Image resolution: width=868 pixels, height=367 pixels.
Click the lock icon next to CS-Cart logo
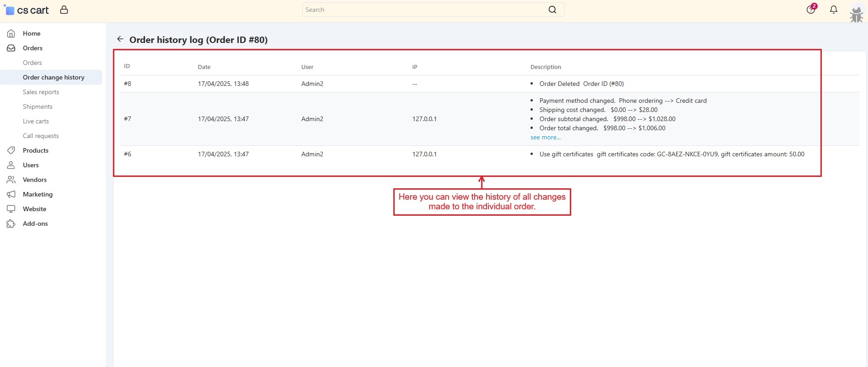point(64,10)
